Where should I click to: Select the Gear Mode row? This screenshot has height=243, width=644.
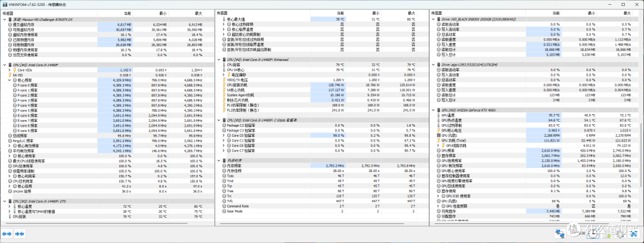321,211
